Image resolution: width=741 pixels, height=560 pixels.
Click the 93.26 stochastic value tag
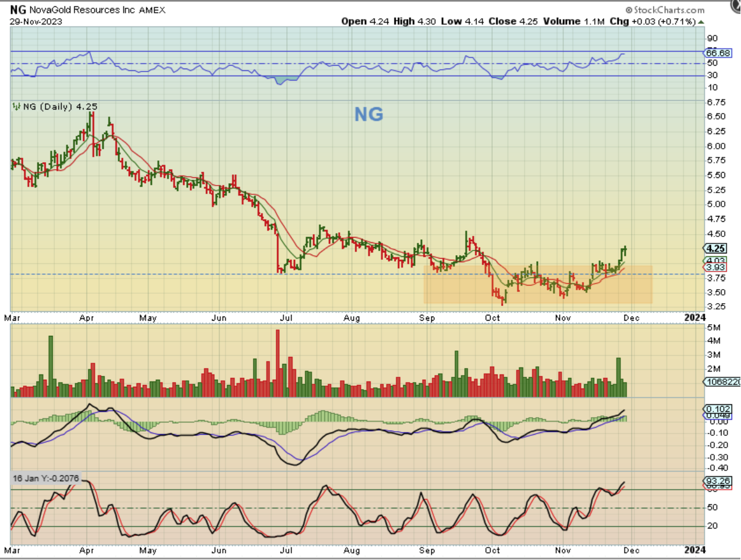point(718,481)
